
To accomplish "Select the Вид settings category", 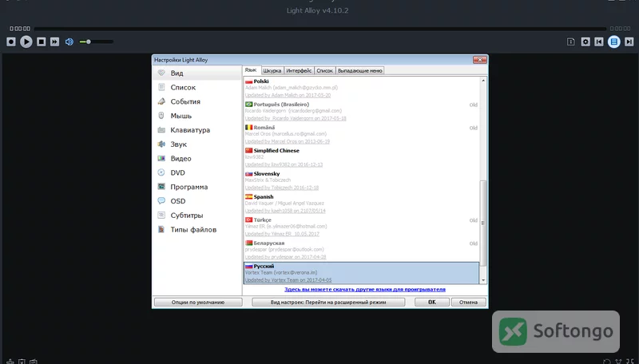I will [197, 73].
